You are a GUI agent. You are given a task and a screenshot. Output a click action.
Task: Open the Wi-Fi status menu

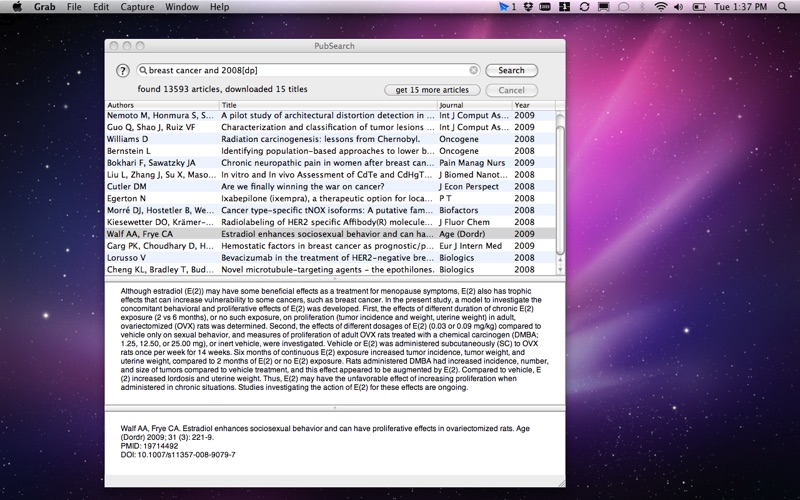661,7
